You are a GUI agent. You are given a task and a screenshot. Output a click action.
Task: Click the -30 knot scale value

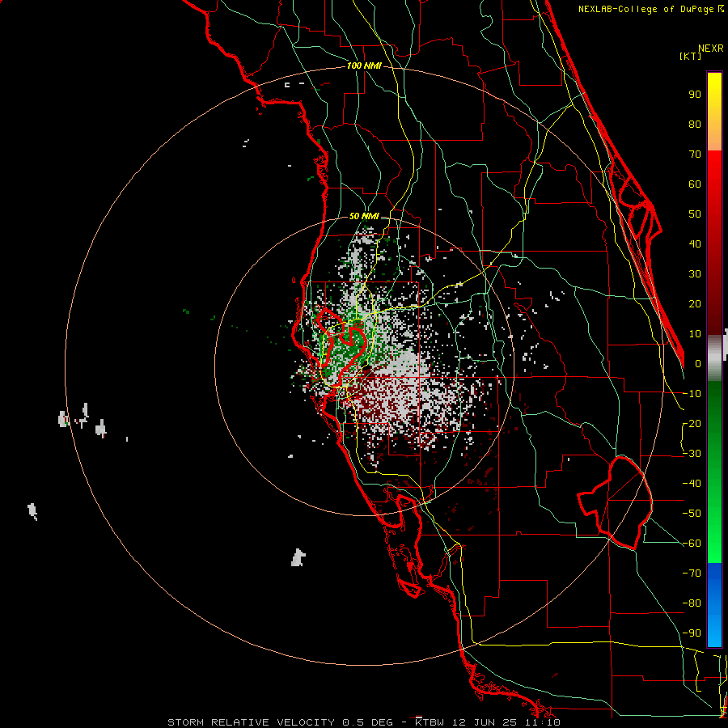[x=692, y=454]
